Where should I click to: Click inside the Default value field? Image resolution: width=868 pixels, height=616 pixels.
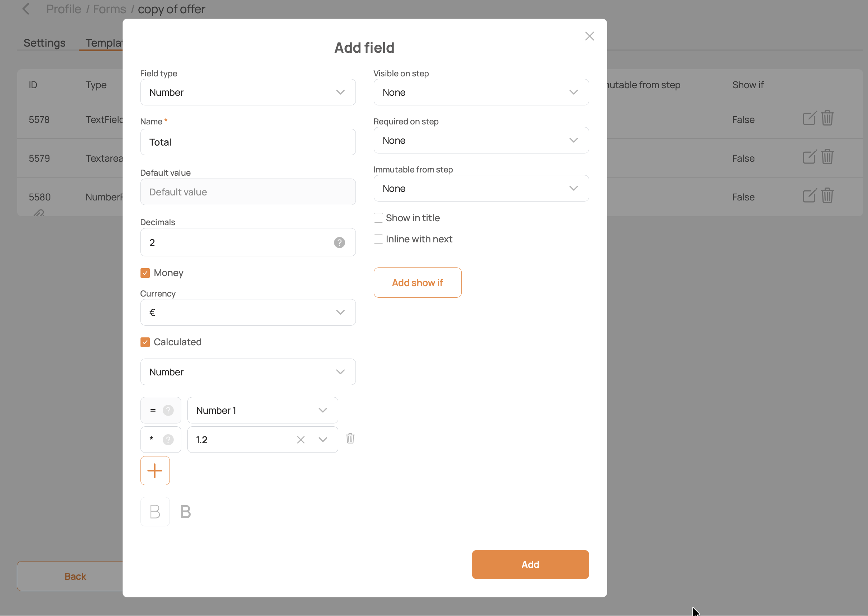[248, 192]
